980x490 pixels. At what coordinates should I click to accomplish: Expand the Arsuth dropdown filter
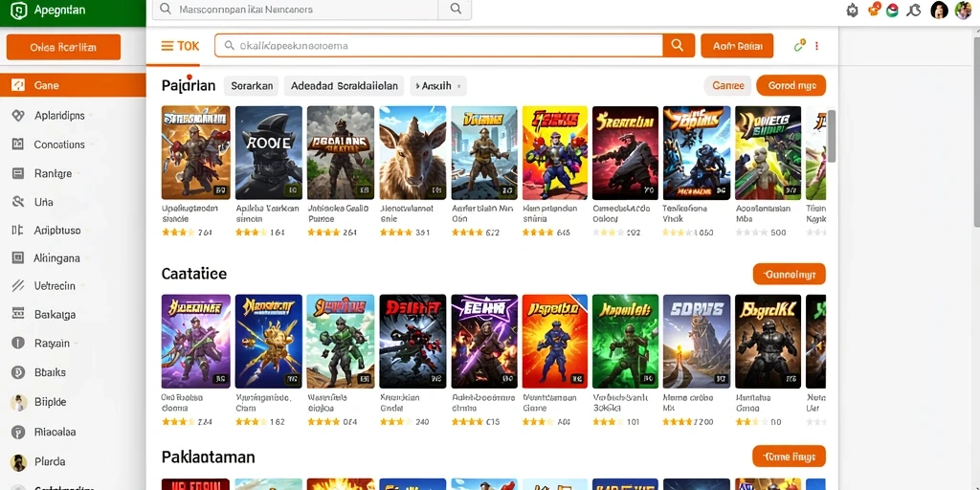pos(438,86)
